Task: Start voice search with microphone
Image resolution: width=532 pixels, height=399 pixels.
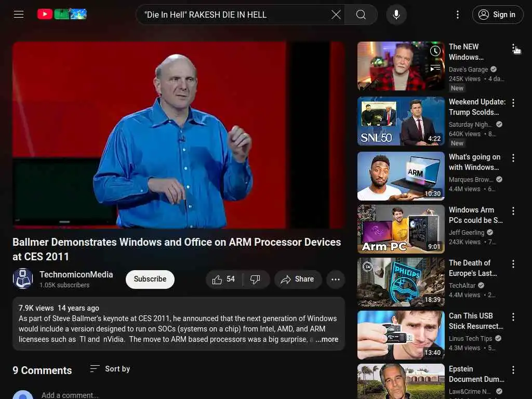Action: [x=396, y=15]
